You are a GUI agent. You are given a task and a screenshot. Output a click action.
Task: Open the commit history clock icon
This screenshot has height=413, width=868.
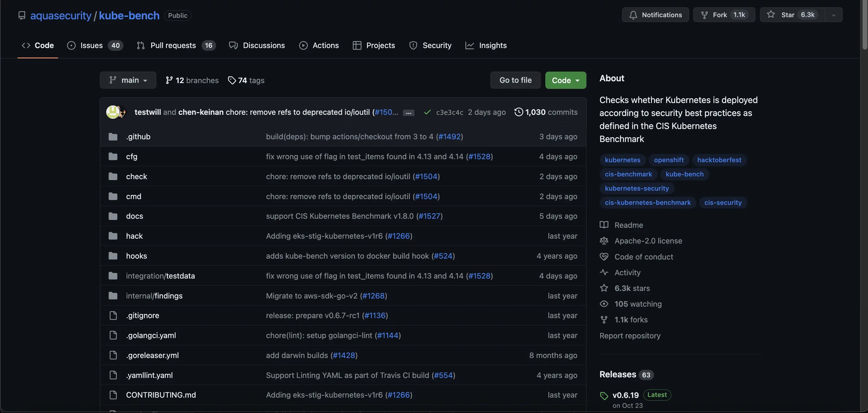click(x=519, y=112)
